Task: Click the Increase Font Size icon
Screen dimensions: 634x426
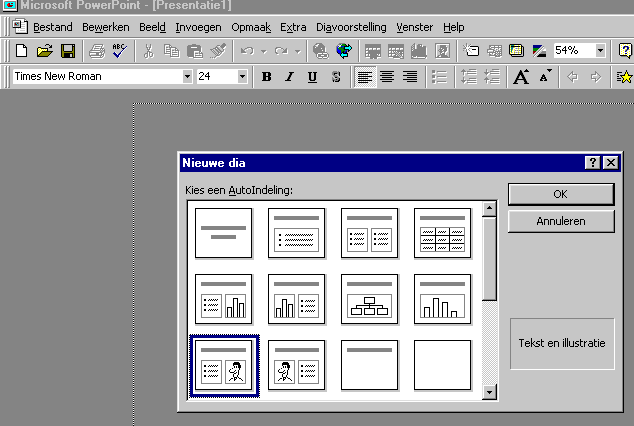Action: 521,76
